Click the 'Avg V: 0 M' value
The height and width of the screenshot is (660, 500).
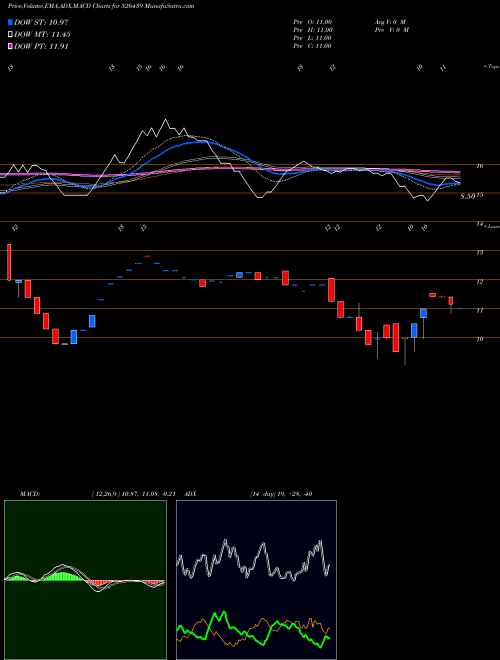coord(389,22)
